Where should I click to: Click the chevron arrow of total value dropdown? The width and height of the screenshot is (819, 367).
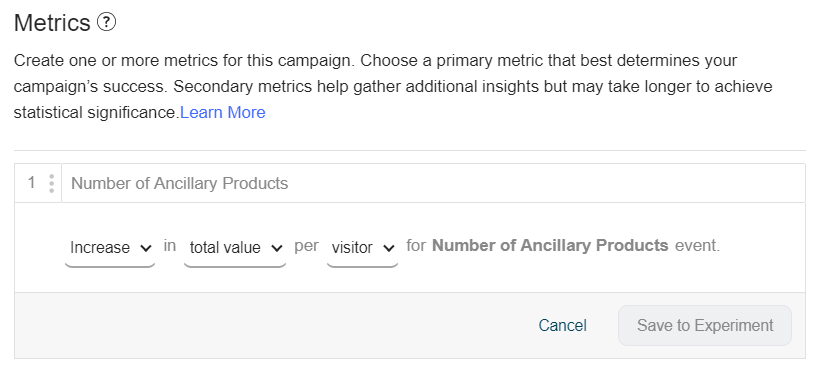tap(277, 248)
